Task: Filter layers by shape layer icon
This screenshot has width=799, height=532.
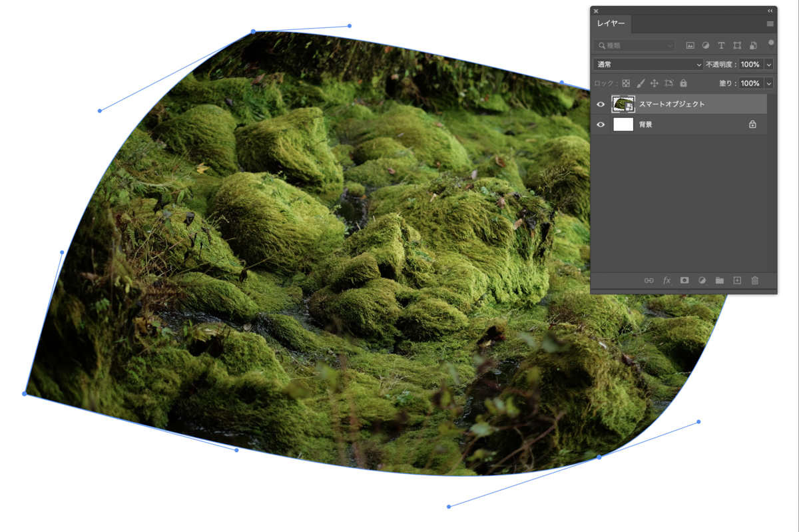Action: 737,45
